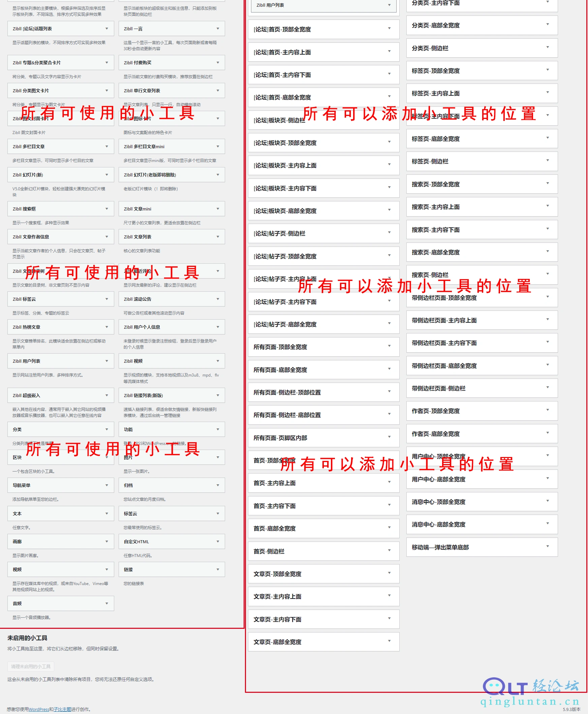Open the [论坛]首页-顶部全宽度 widget area
The height and width of the screenshot is (714, 588).
click(x=323, y=29)
